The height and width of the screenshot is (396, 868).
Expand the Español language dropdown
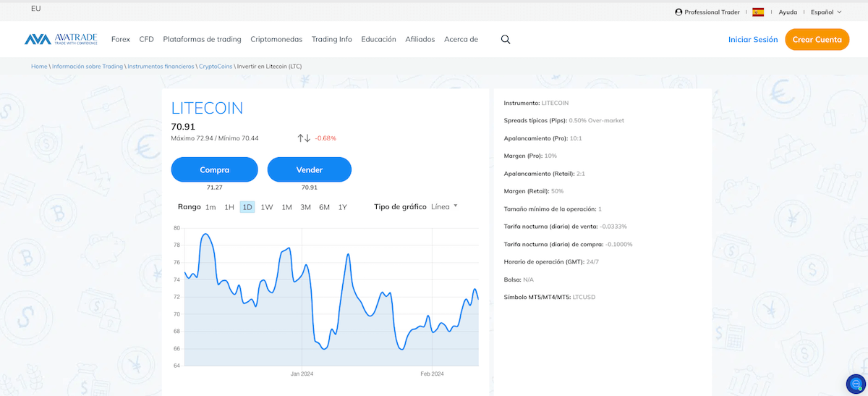[x=826, y=12]
